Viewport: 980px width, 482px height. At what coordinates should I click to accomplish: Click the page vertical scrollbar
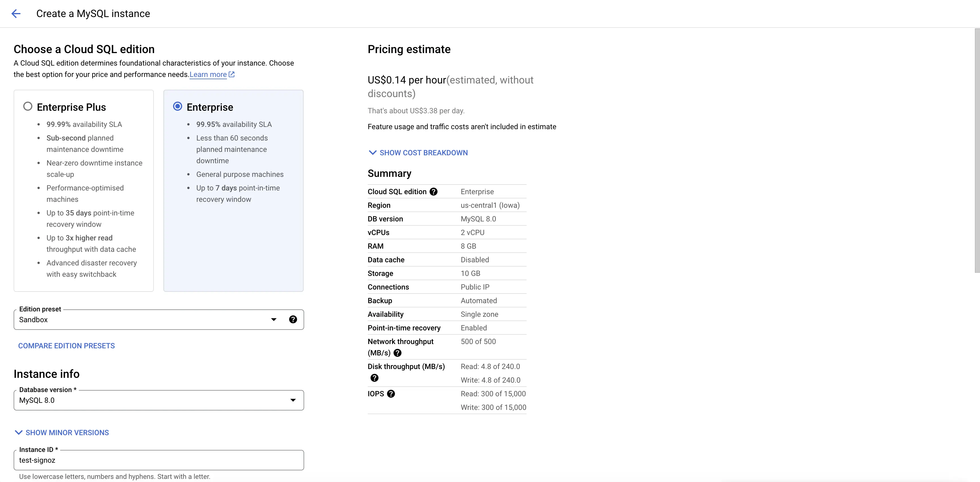pos(977,150)
